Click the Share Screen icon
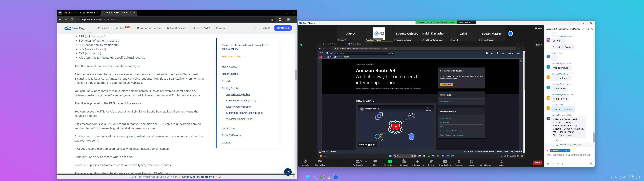 pos(390,162)
